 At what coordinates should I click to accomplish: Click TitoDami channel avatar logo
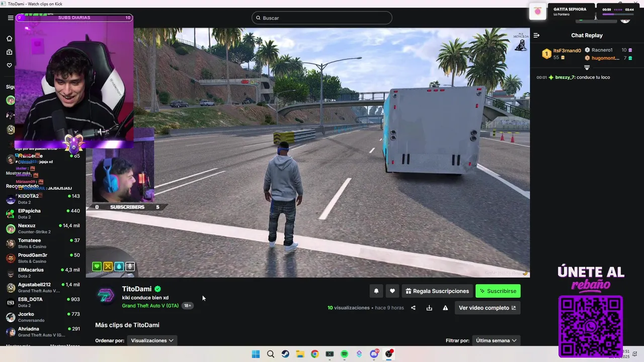(x=106, y=296)
